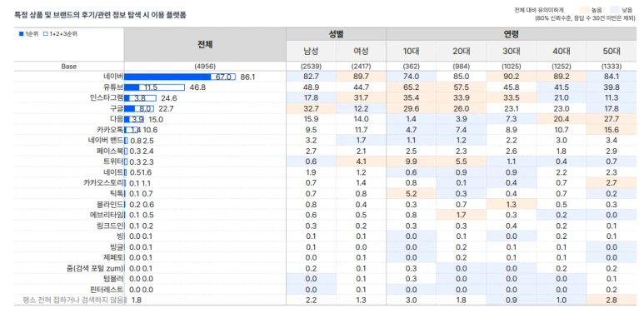644x313 pixels.
Task: Click the 10대 age column header
Action: point(411,52)
